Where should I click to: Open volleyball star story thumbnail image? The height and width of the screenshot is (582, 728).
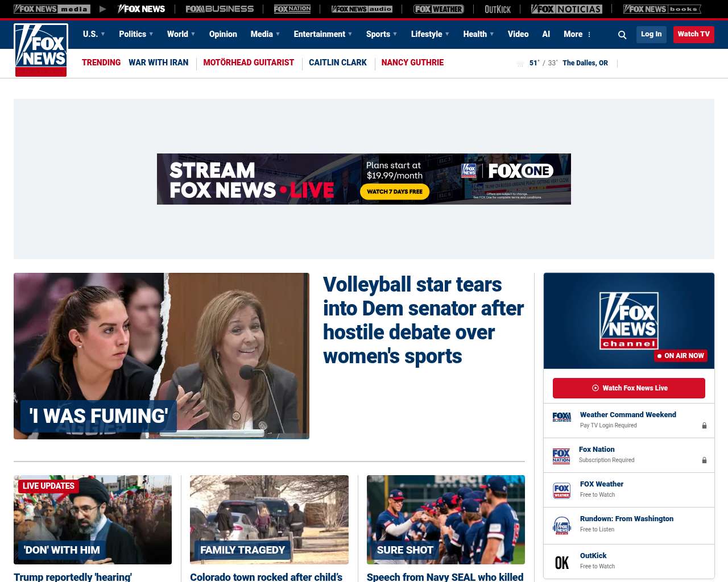(x=162, y=356)
